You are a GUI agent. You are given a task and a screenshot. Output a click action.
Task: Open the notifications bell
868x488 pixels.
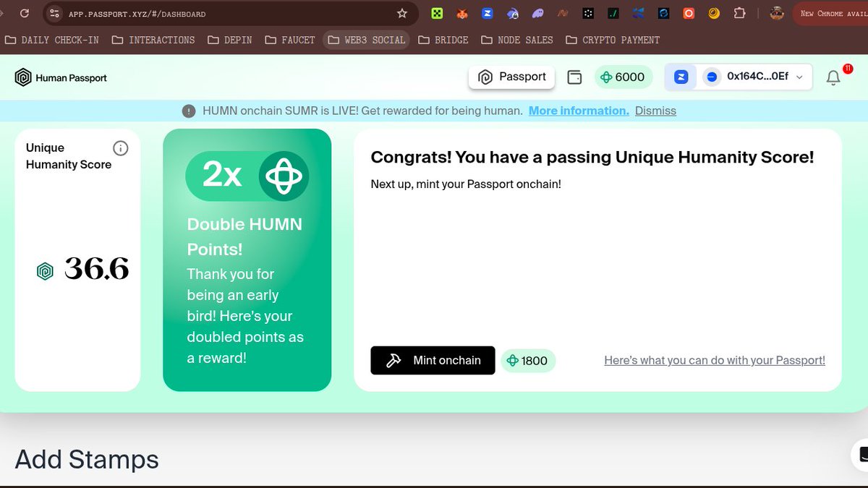coord(833,77)
